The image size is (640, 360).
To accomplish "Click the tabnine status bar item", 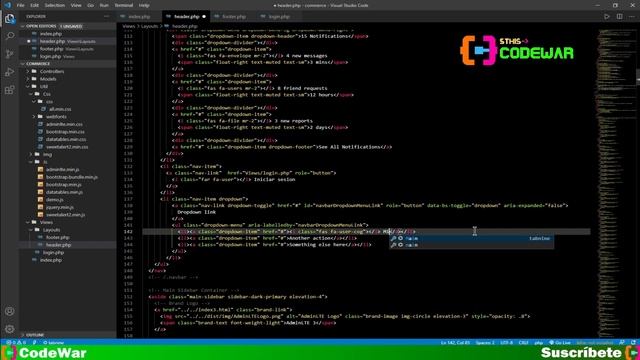I will point(54,343).
